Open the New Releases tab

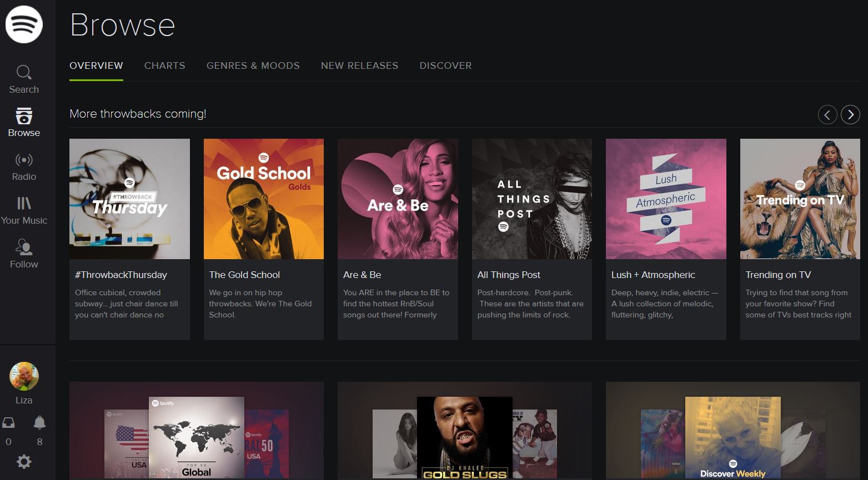coord(359,65)
